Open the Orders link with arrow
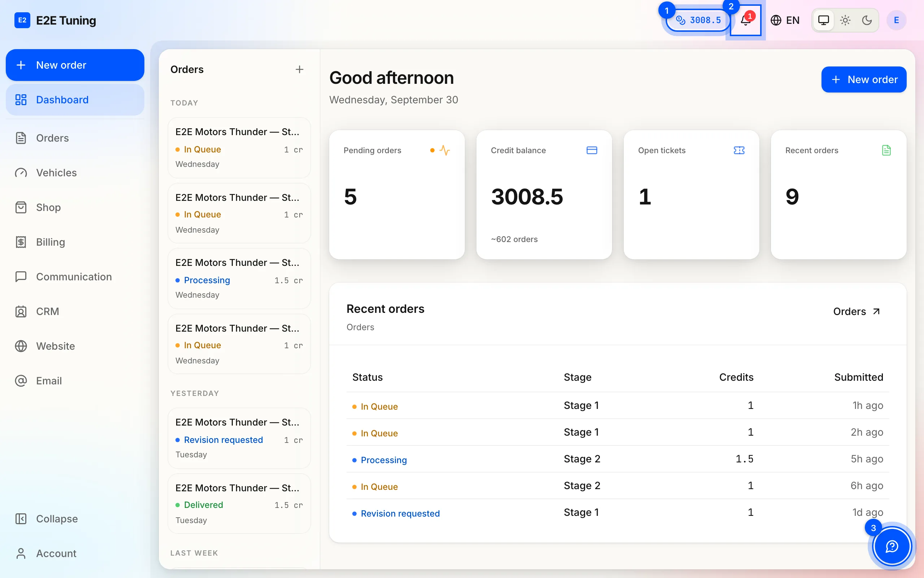924x578 pixels. [857, 311]
